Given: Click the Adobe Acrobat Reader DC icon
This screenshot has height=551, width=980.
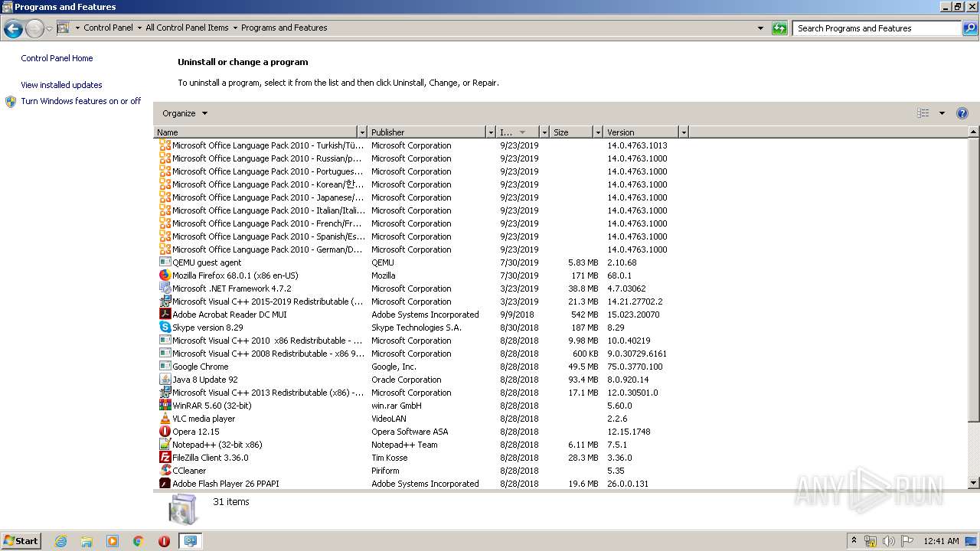Looking at the screenshot, I should tap(165, 315).
